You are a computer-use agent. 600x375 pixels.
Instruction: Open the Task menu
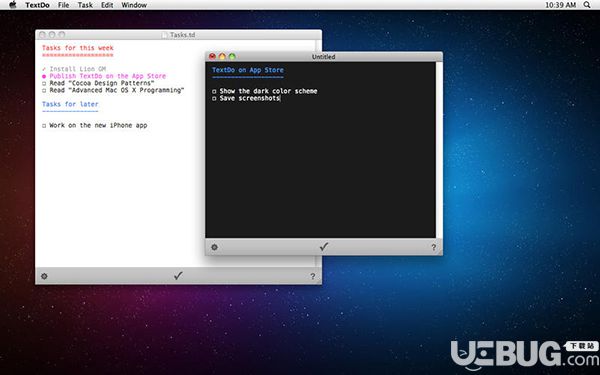tap(85, 5)
